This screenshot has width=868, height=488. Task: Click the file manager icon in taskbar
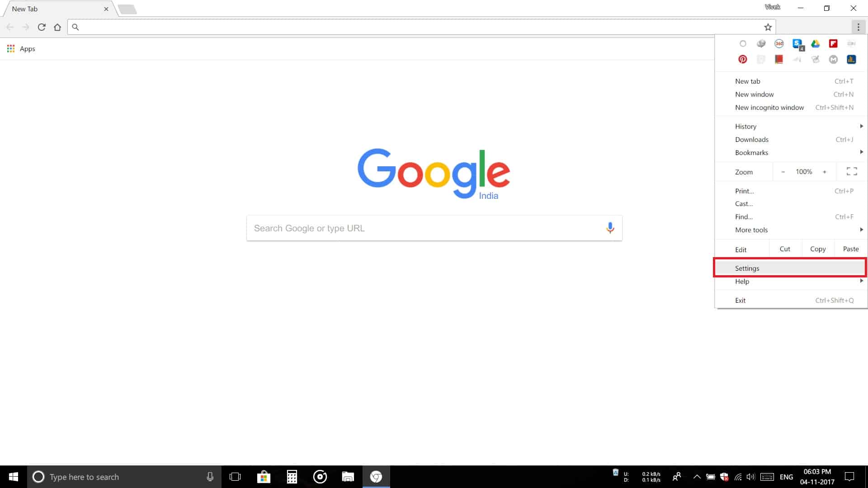(x=348, y=477)
